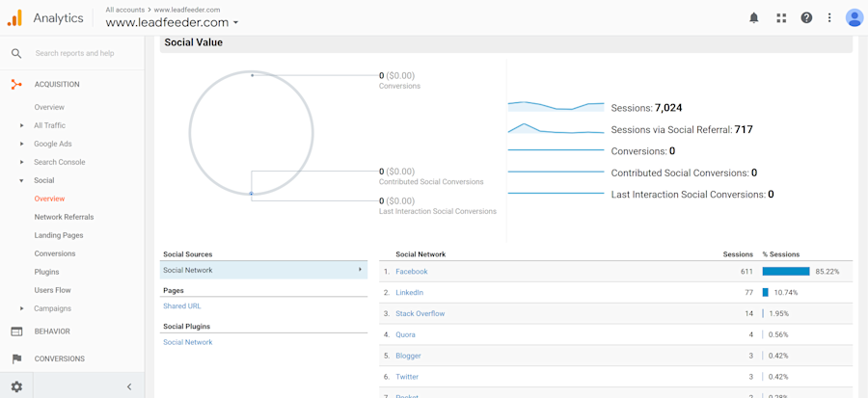Screen dimensions: 868x398
Task: Open the Twitter network link
Action: click(x=407, y=377)
